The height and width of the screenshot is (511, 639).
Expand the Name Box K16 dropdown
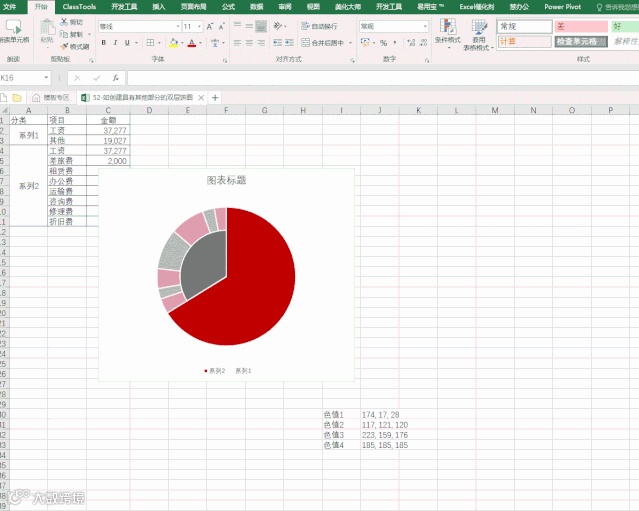(46, 77)
